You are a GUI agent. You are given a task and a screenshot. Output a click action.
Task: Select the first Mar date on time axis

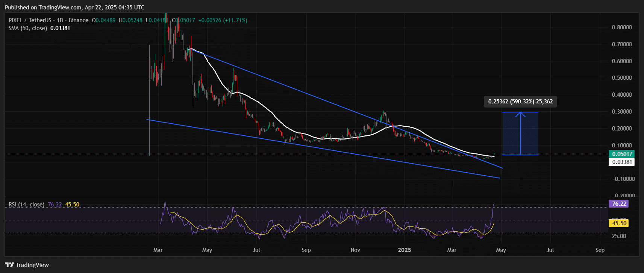[x=158, y=250]
